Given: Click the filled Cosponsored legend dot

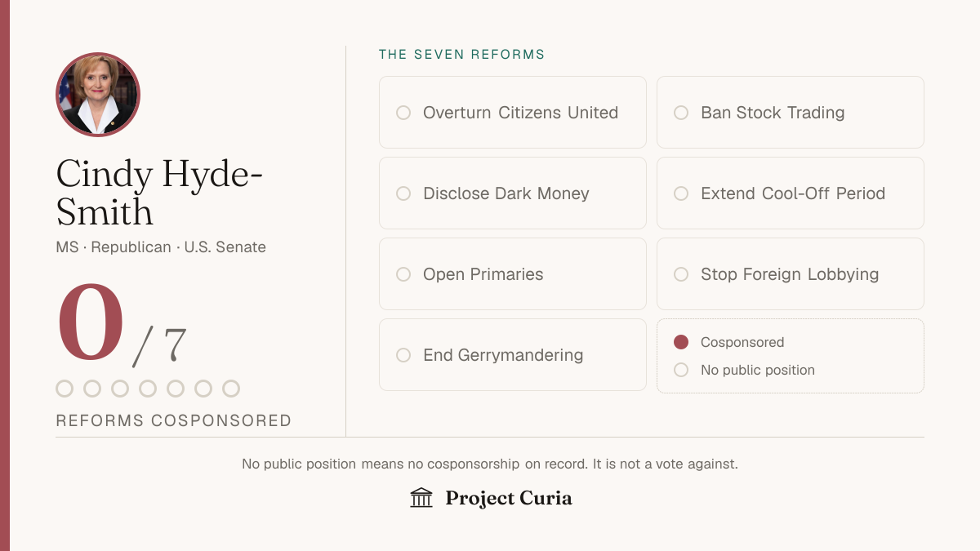Looking at the screenshot, I should pyautogui.click(x=681, y=342).
